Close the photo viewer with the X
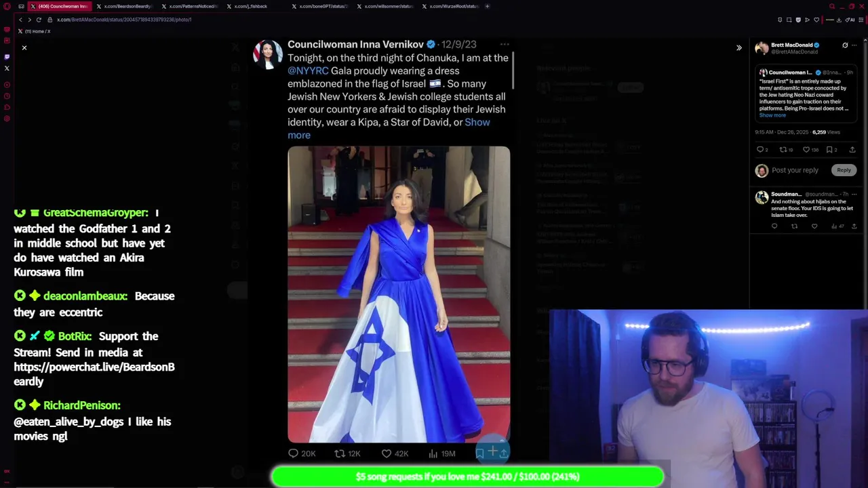 click(x=24, y=47)
